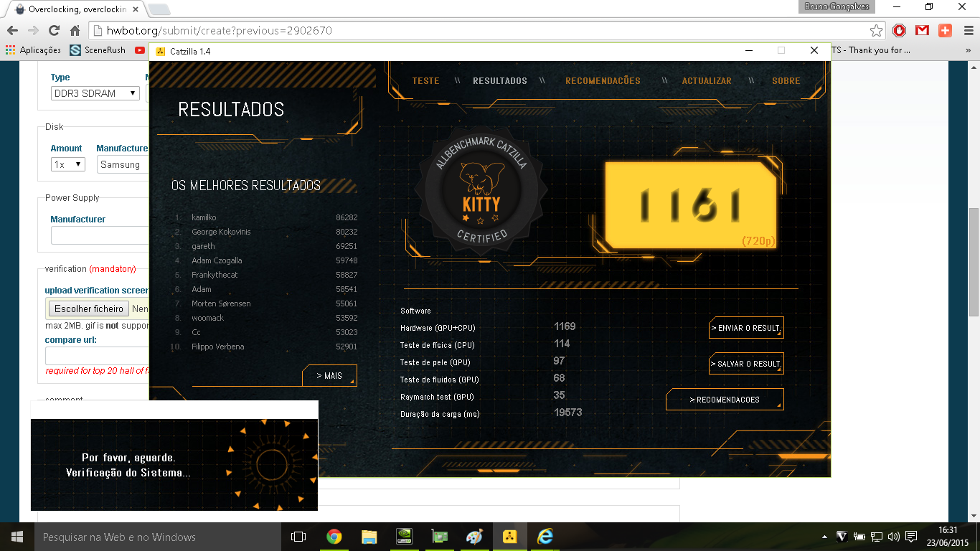The image size is (980, 551).
Task: Go to Chrome home page icon
Action: point(75,31)
